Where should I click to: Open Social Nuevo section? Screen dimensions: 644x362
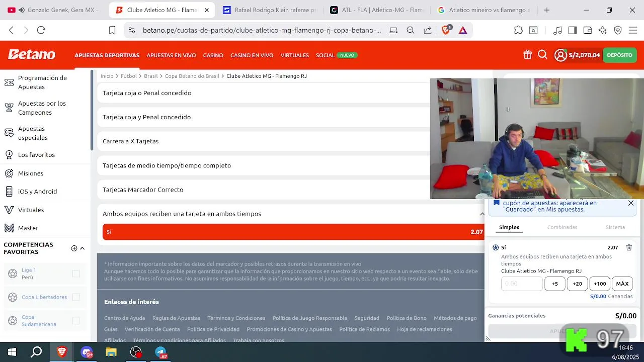pos(337,55)
